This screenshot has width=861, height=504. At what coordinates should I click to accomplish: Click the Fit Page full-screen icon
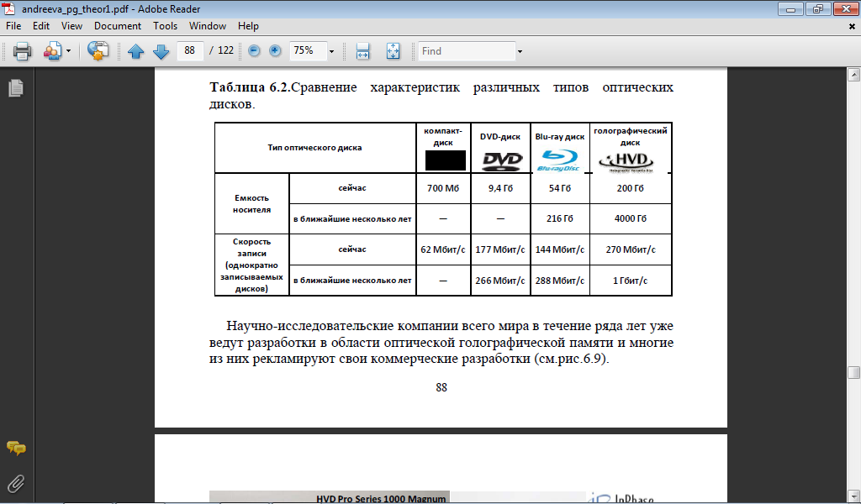[394, 51]
